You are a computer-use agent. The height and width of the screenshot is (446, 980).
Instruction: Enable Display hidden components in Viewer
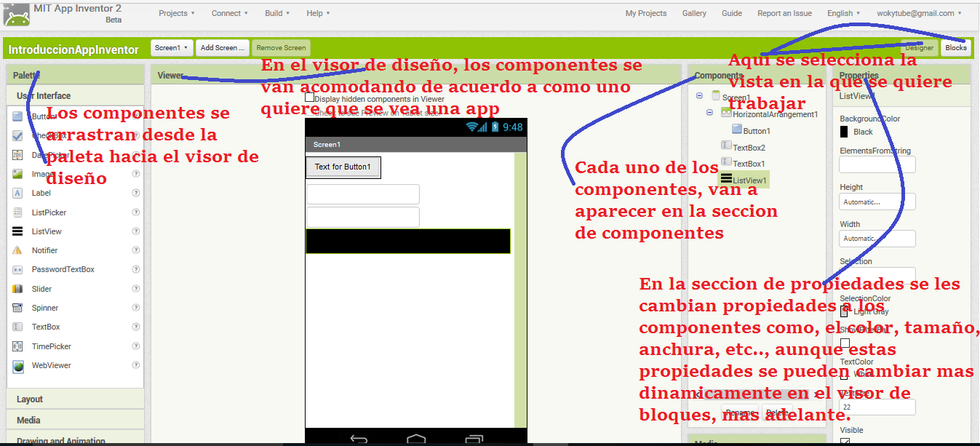pyautogui.click(x=309, y=97)
